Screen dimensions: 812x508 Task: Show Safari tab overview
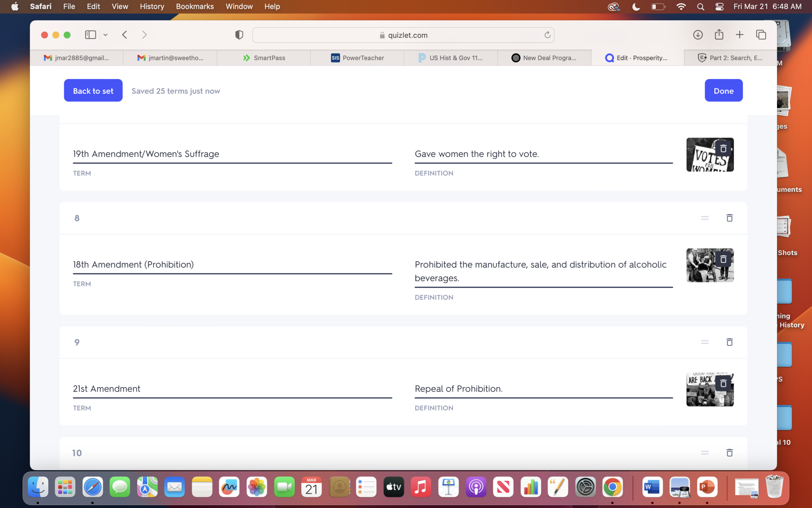click(761, 35)
